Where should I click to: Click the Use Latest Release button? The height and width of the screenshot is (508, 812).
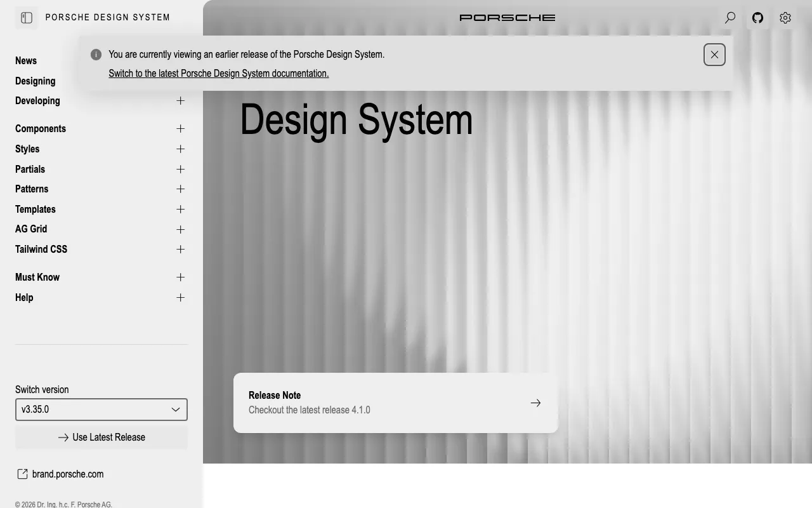(101, 438)
